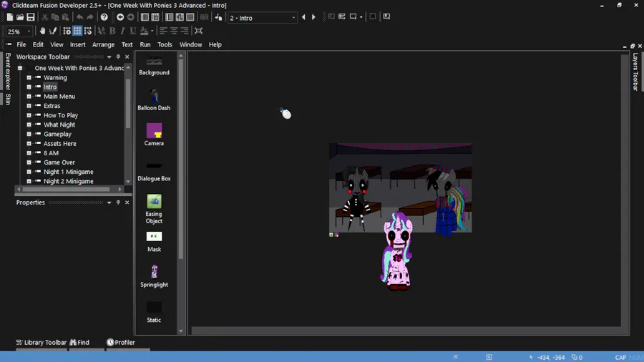Select the Night 1 Minigame frame
The width and height of the screenshot is (644, 362).
coord(68,172)
